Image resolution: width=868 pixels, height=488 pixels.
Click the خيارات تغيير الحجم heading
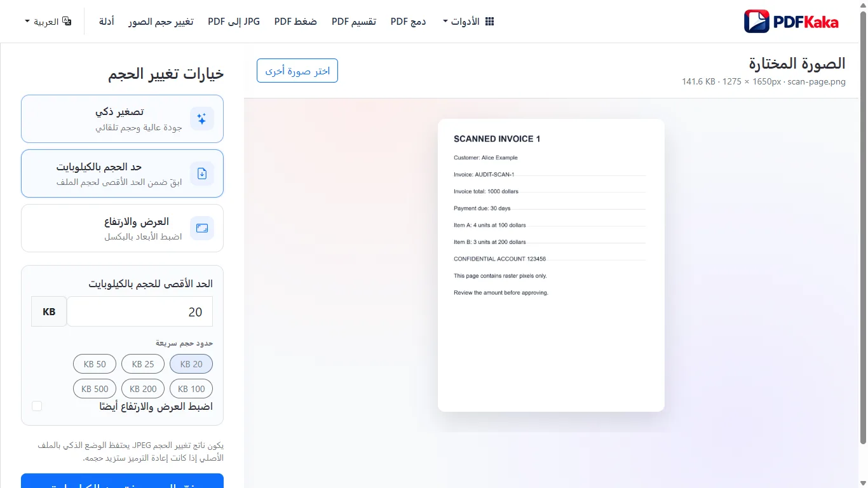(166, 74)
